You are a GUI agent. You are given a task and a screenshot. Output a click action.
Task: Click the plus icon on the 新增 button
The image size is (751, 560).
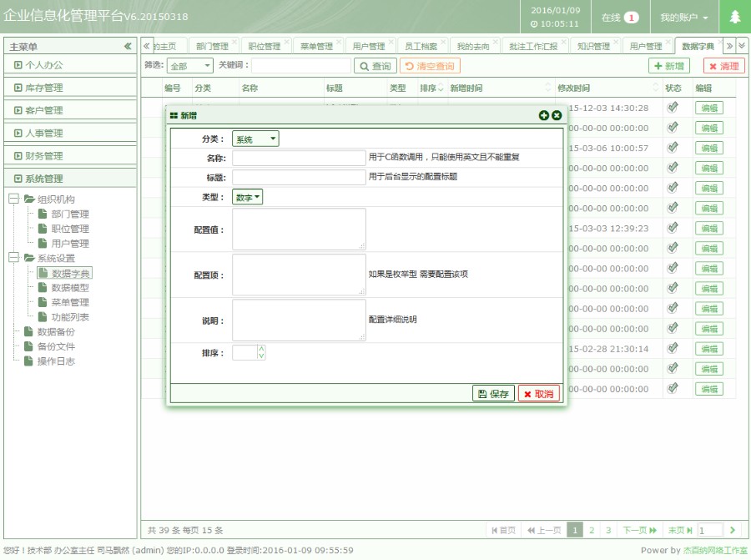point(658,65)
